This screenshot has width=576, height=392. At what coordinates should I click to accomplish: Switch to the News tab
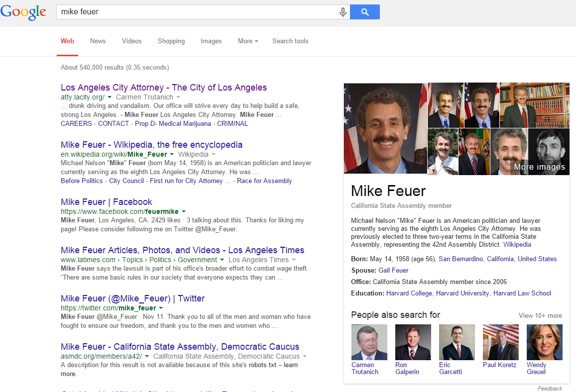click(x=98, y=41)
